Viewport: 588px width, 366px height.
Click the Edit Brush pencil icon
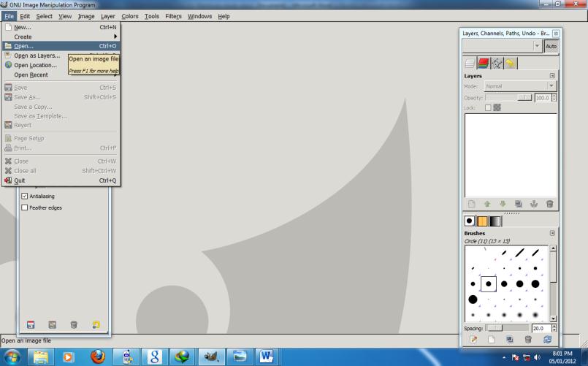(x=473, y=340)
